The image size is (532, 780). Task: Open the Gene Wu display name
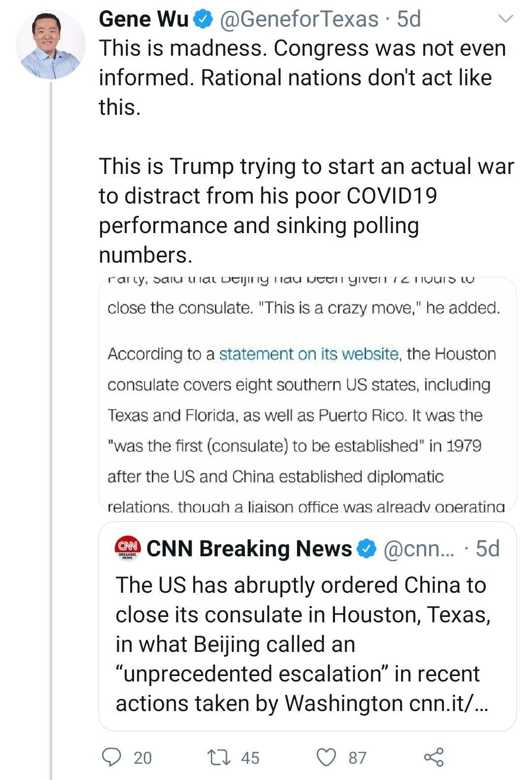[143, 20]
